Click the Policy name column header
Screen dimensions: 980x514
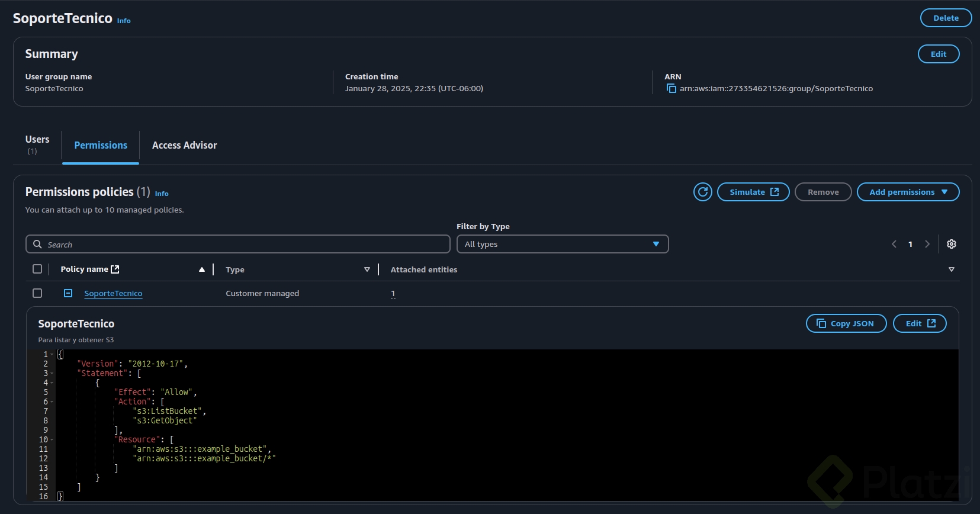(x=84, y=269)
